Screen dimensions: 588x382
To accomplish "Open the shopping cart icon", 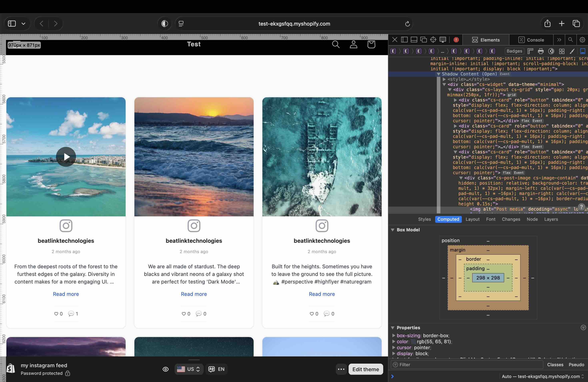I will (371, 44).
